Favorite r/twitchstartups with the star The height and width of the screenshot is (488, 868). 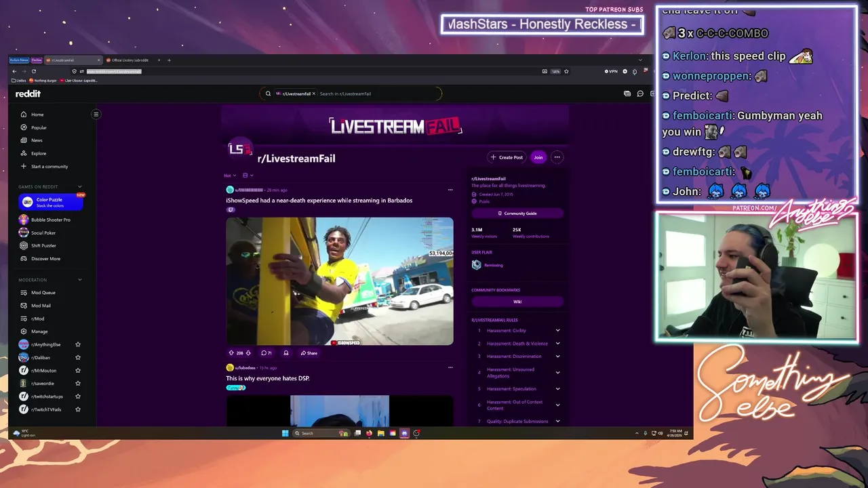coord(78,396)
